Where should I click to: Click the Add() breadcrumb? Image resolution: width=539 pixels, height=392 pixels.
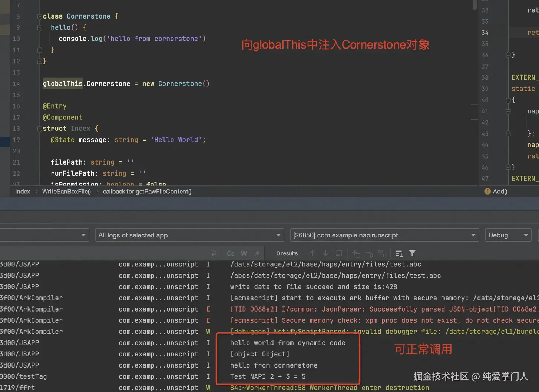click(500, 192)
